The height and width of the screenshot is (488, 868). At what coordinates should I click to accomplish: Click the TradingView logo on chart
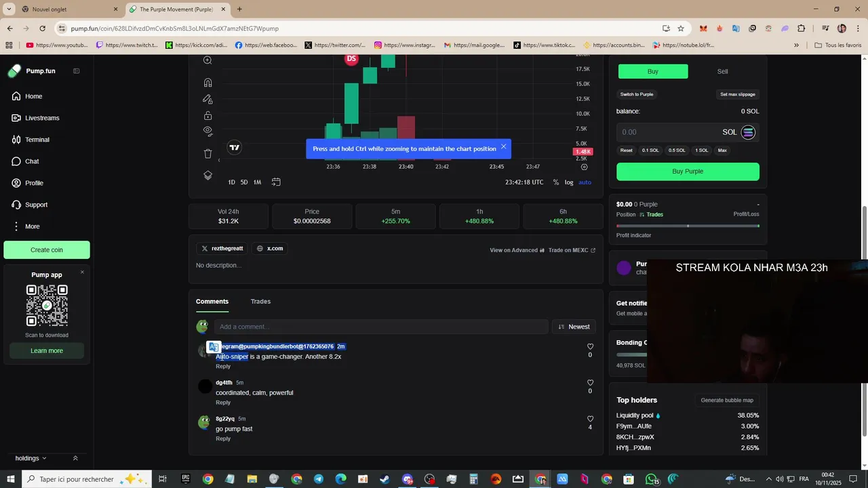click(235, 147)
